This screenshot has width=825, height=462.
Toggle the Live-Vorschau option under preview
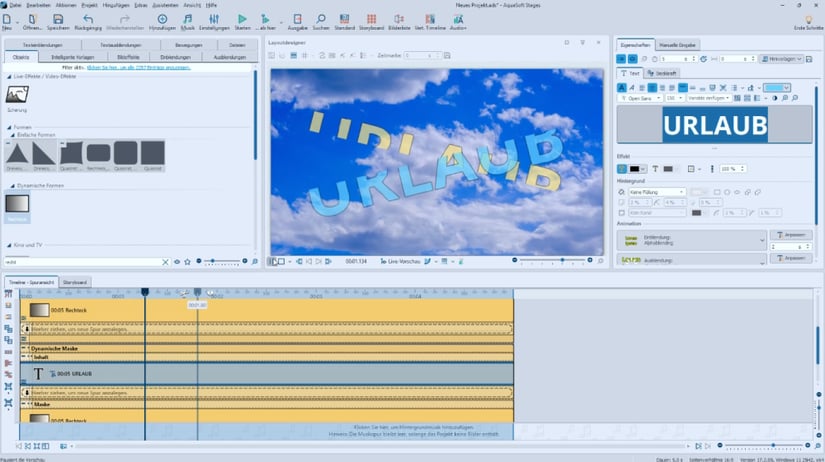[x=400, y=262]
